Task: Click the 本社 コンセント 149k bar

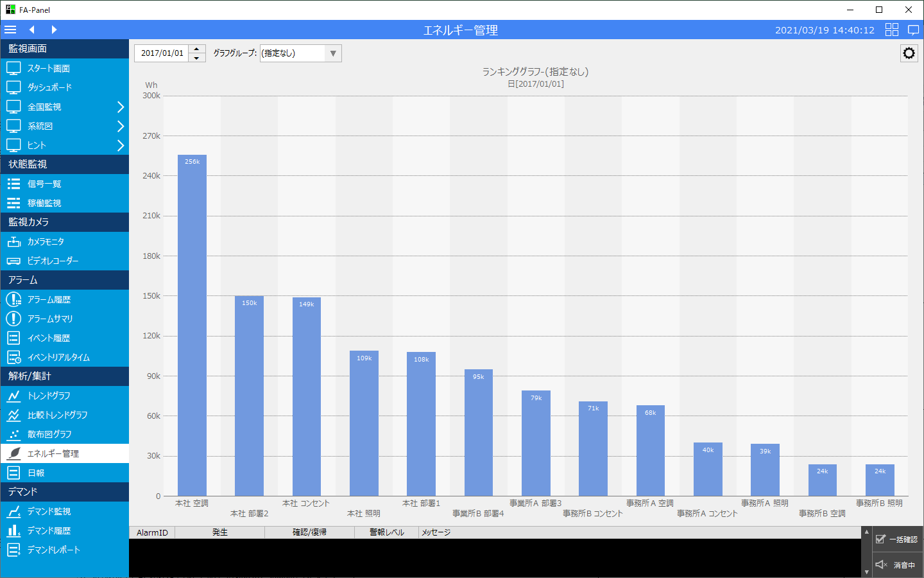Action: point(307,396)
